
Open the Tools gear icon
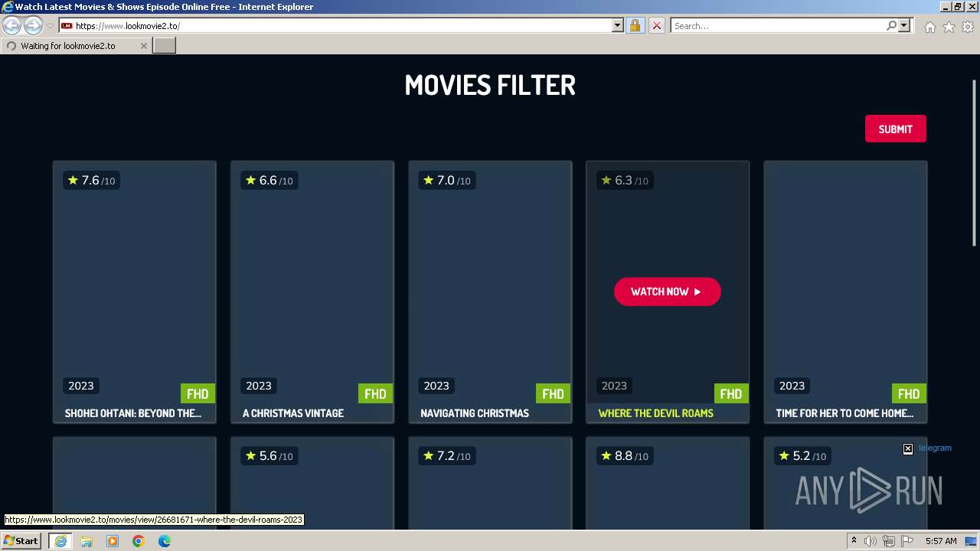[968, 27]
